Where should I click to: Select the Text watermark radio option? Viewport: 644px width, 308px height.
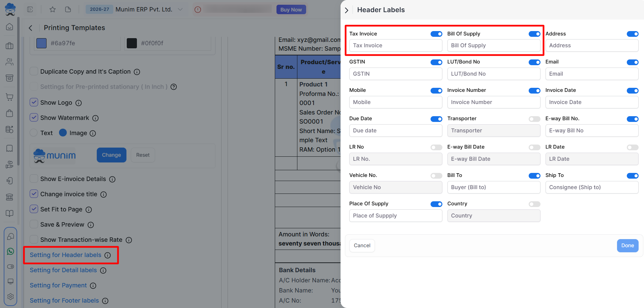click(34, 133)
